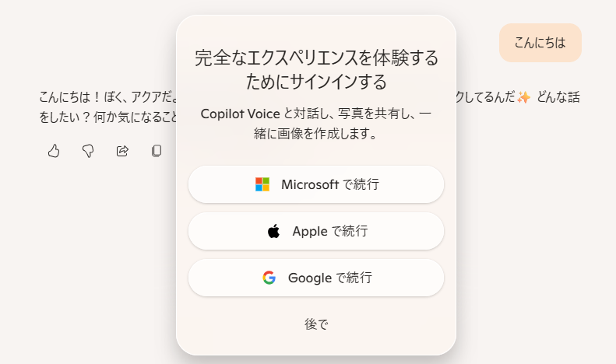Click the black Apple logo

274,231
